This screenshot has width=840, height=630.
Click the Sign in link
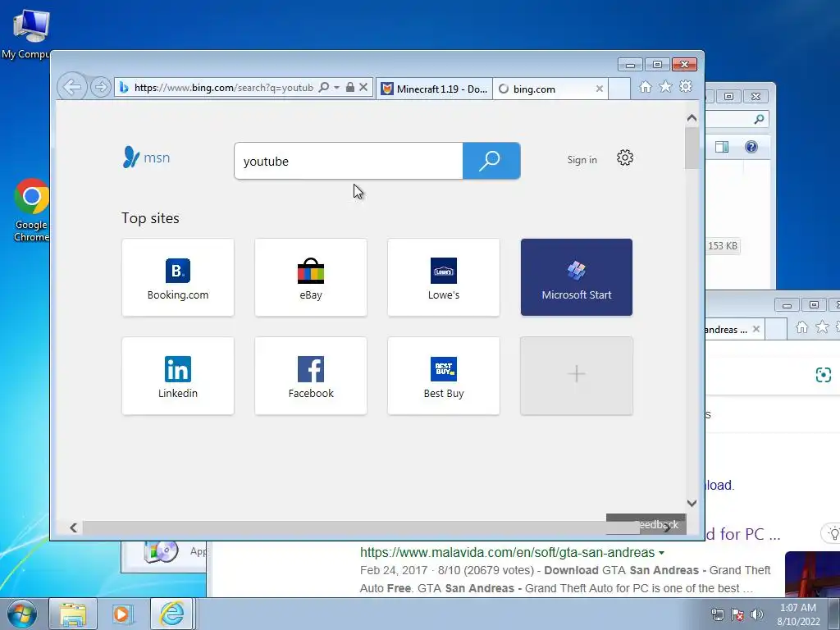[582, 160]
